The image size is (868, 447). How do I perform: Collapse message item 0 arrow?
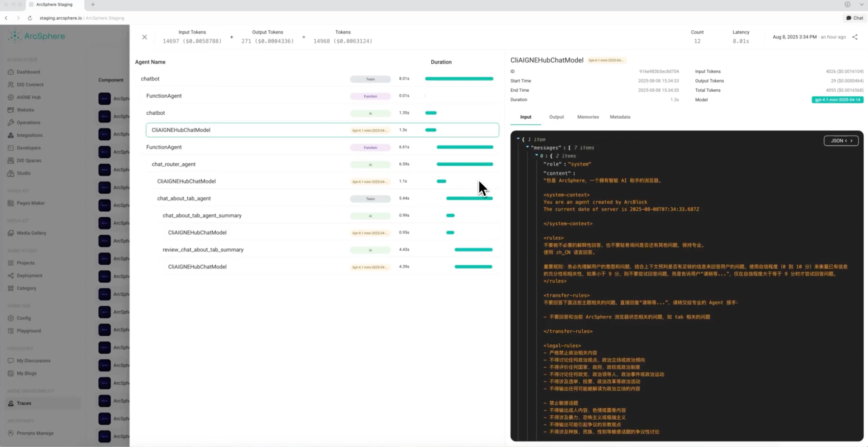537,155
